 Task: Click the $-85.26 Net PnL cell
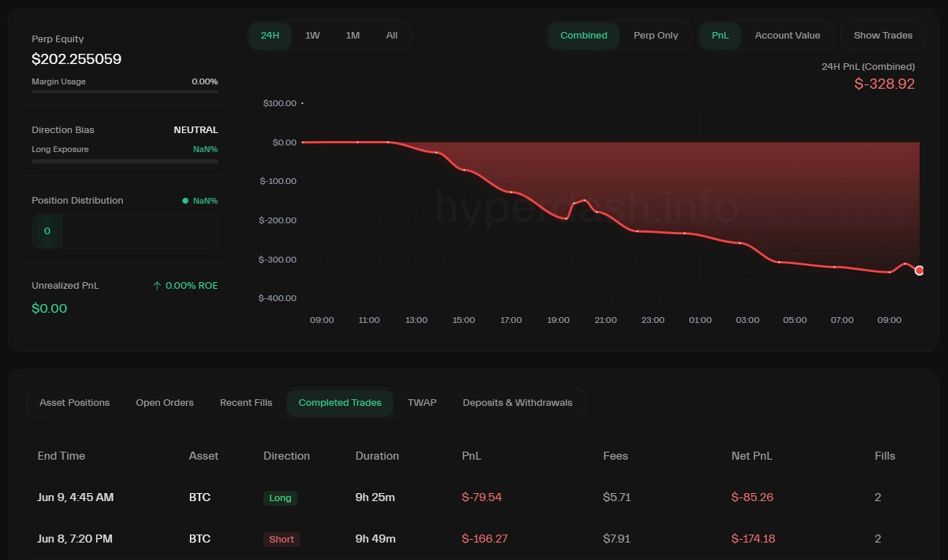[752, 497]
